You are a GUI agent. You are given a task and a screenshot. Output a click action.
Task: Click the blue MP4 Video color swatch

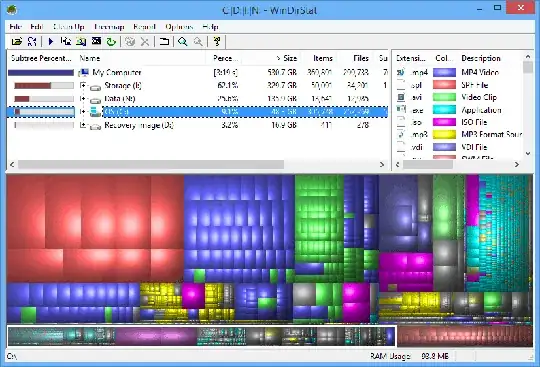click(444, 72)
